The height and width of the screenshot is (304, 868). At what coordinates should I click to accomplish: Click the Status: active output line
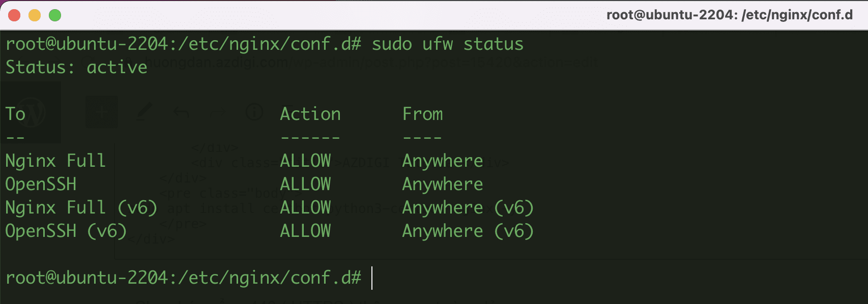(x=75, y=67)
